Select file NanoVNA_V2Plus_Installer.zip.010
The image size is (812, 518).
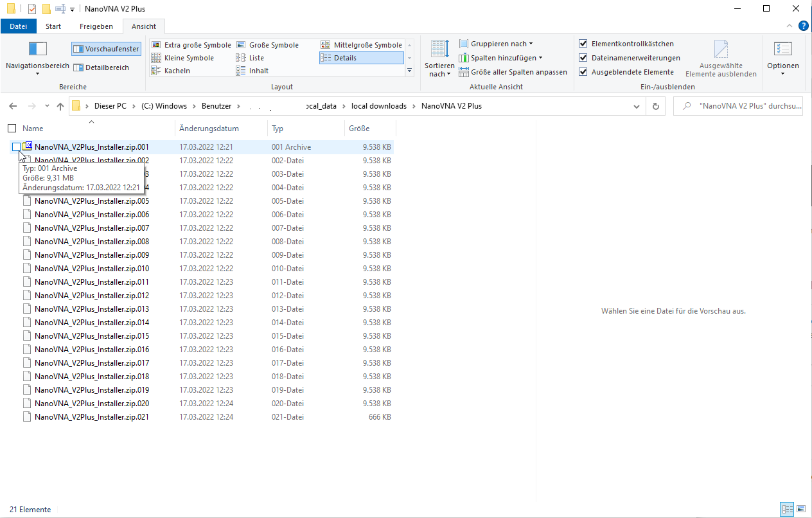(x=92, y=269)
